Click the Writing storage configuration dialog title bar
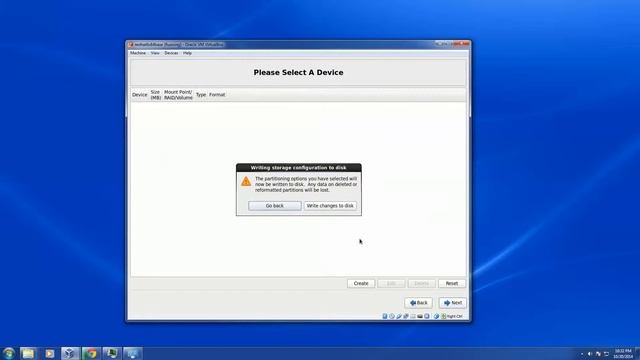The image size is (640, 360). coord(299,168)
